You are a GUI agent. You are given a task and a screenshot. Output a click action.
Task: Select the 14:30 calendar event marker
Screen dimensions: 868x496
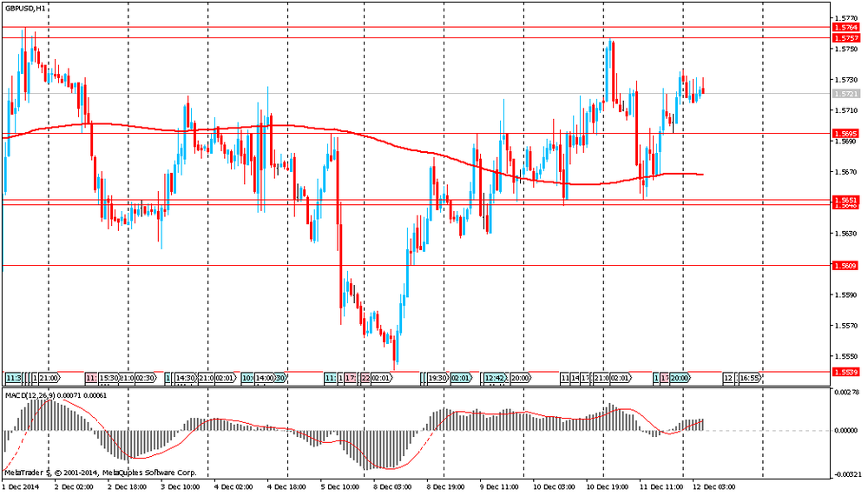(x=187, y=379)
